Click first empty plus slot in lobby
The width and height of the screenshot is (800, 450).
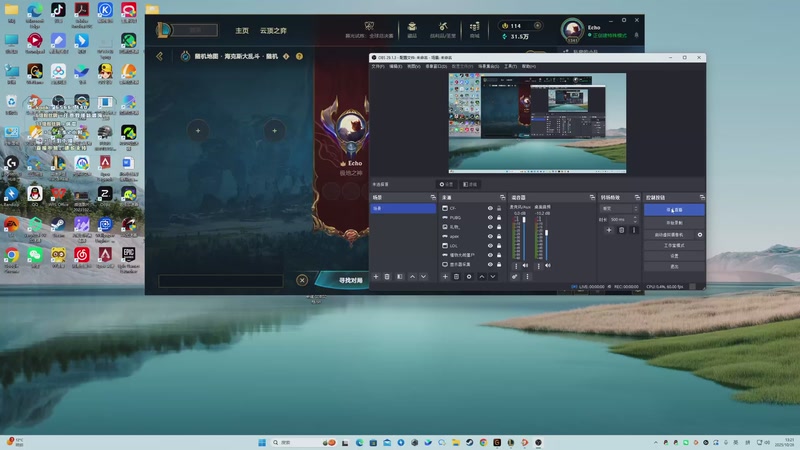coord(198,131)
